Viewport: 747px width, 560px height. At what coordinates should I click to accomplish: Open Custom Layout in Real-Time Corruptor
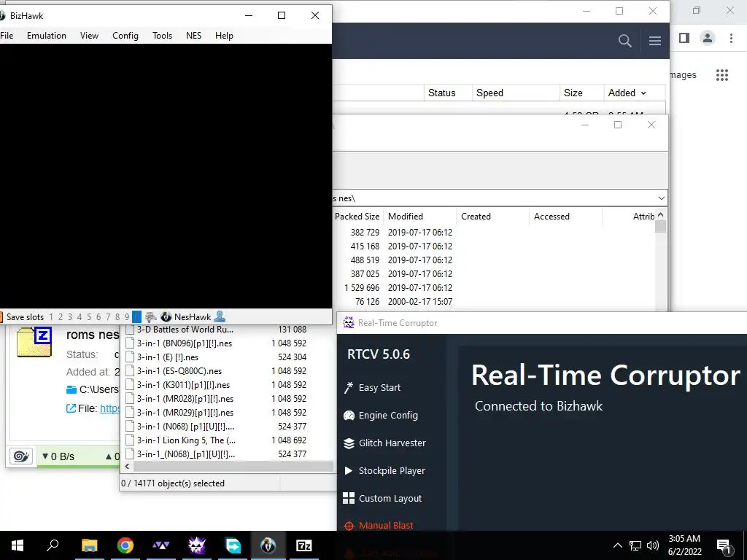382,498
